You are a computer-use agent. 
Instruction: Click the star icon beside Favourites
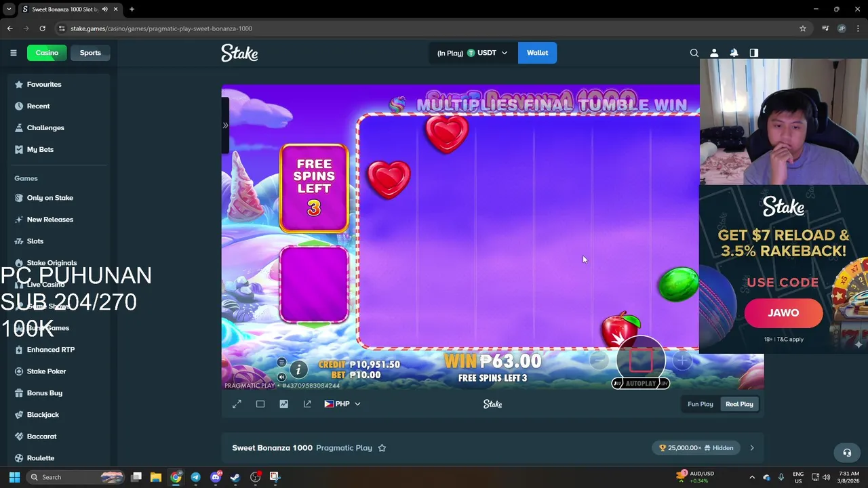[19, 84]
